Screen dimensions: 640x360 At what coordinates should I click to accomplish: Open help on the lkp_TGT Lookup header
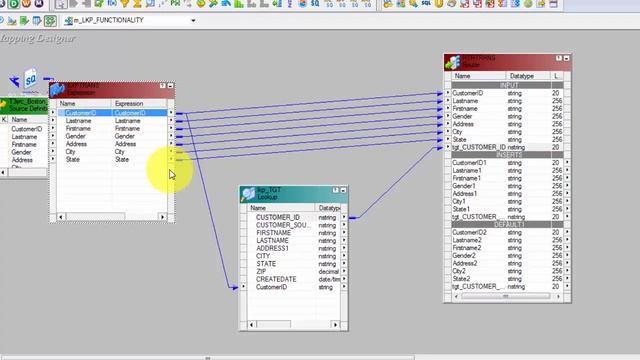(336, 190)
